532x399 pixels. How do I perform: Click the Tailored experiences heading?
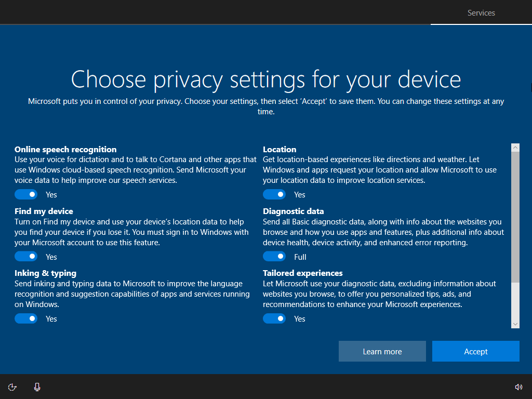point(303,273)
